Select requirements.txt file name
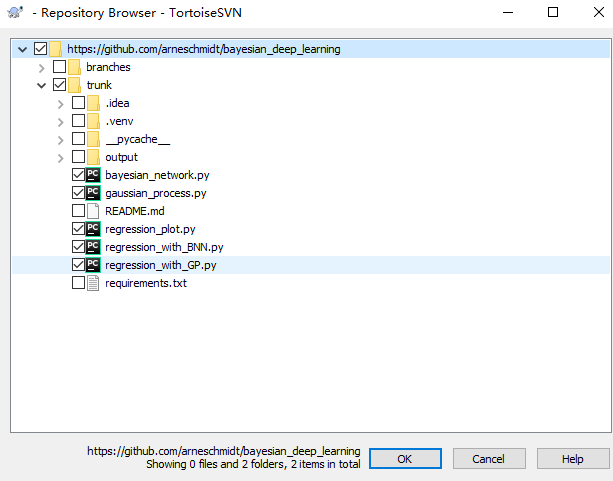The height and width of the screenshot is (481, 613). pyautogui.click(x=146, y=283)
